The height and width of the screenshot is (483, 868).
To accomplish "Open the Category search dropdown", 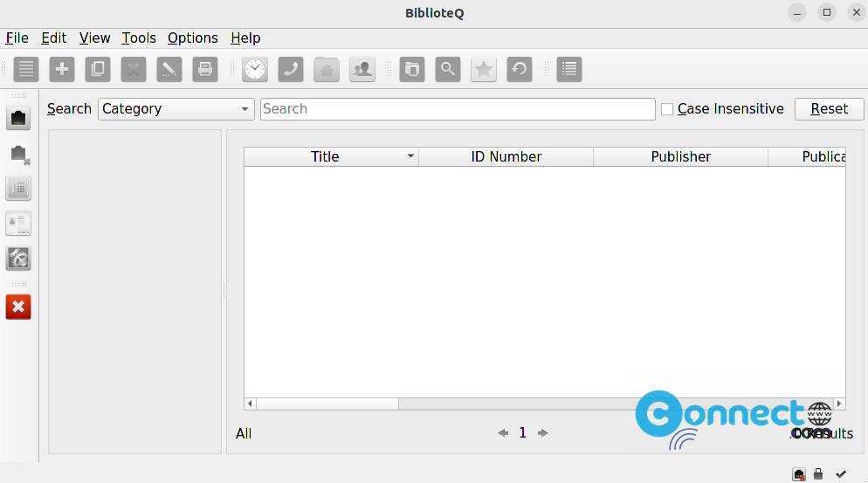I will coord(176,109).
